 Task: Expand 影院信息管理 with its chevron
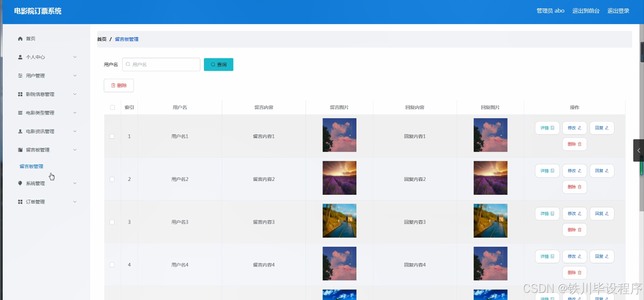75,94
